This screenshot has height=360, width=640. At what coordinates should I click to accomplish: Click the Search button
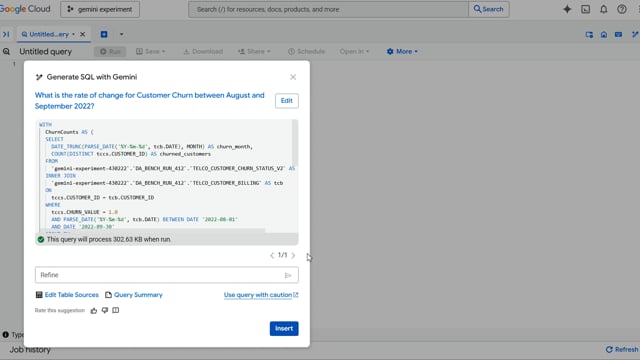click(x=489, y=9)
